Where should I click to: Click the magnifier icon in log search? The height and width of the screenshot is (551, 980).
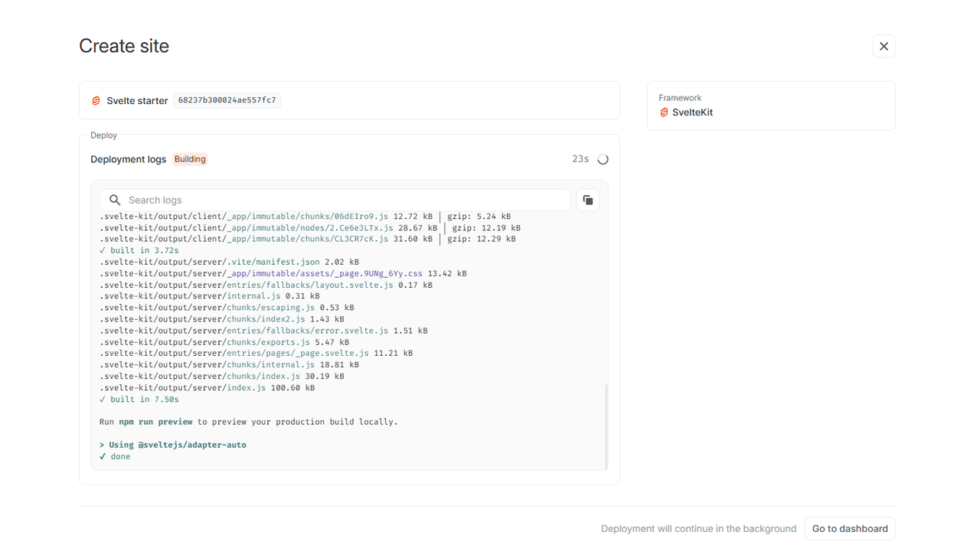[115, 200]
